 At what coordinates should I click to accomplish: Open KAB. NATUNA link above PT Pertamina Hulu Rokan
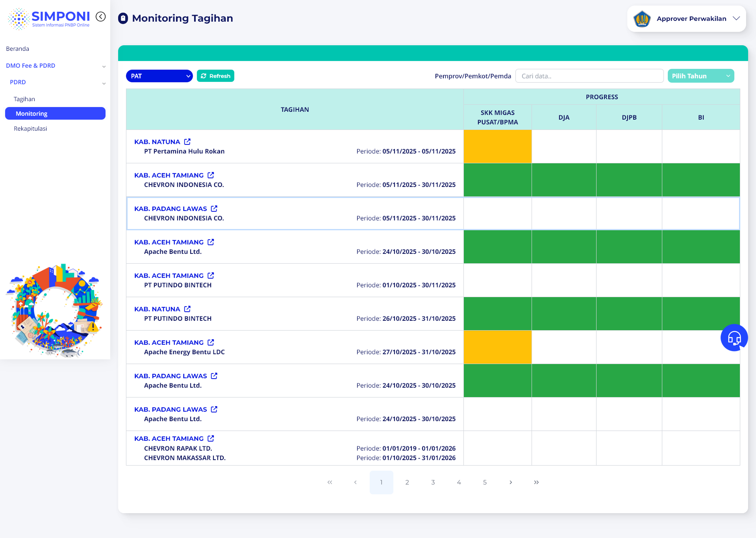coord(157,142)
